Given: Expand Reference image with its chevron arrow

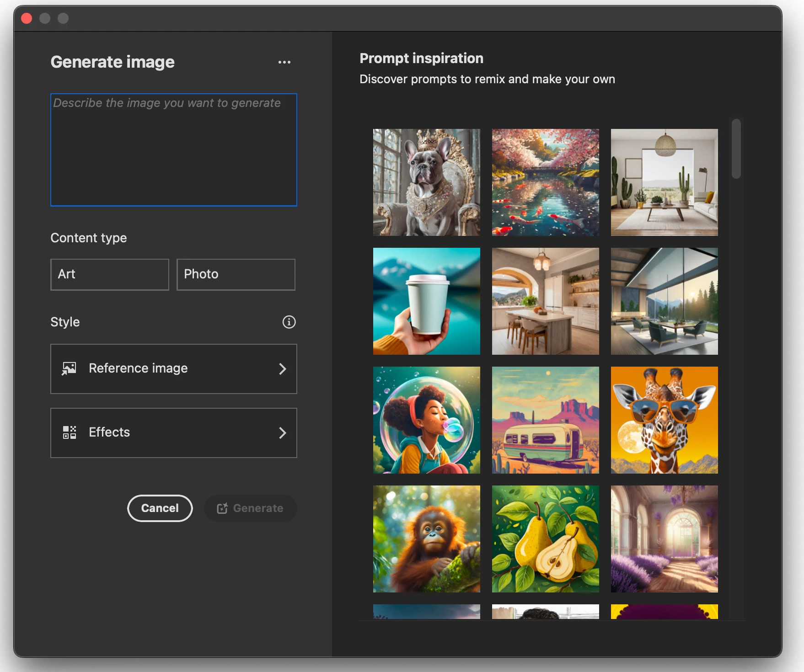Looking at the screenshot, I should coord(283,369).
